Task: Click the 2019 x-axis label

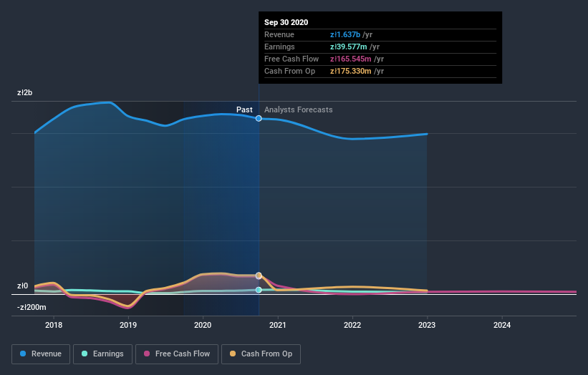Action: tap(128, 325)
